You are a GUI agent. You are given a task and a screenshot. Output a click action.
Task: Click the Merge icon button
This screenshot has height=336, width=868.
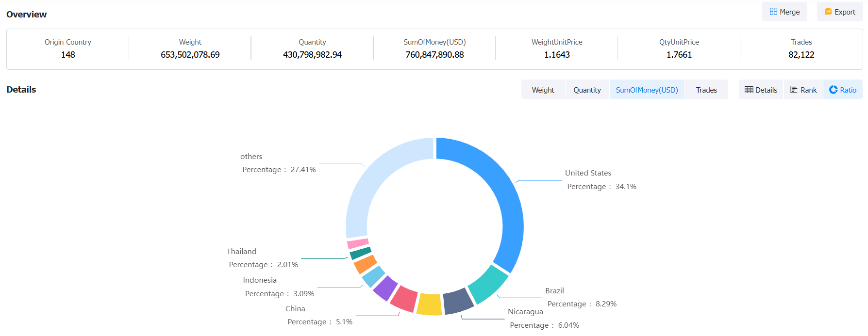[x=784, y=12]
